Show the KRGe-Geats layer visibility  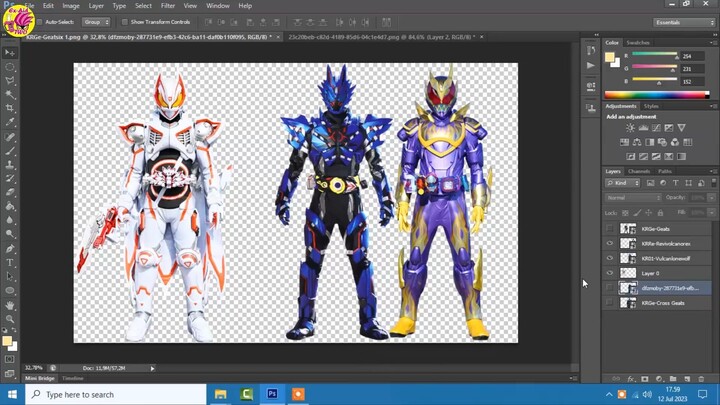point(609,229)
